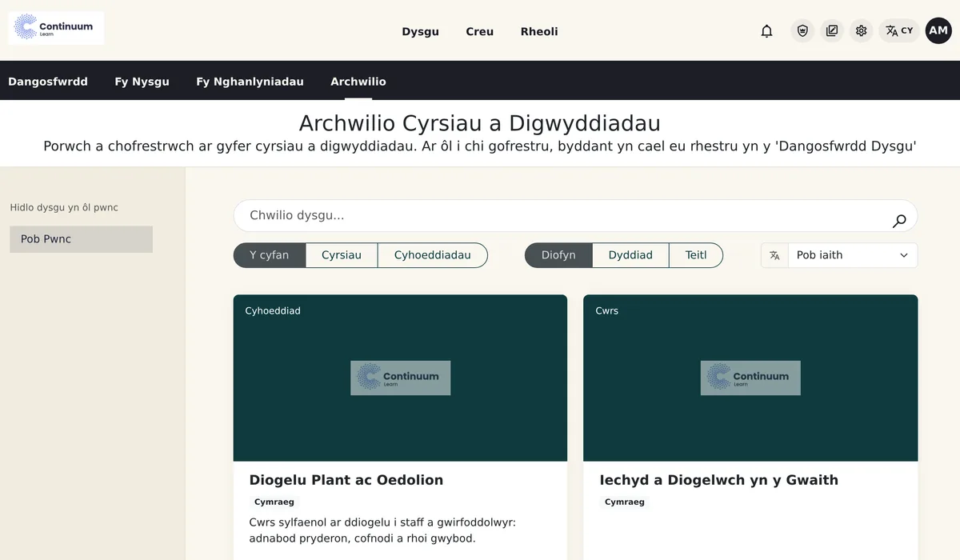Click the Cymraeg tag on Diogelu Plant card
The image size is (960, 560).
click(274, 502)
